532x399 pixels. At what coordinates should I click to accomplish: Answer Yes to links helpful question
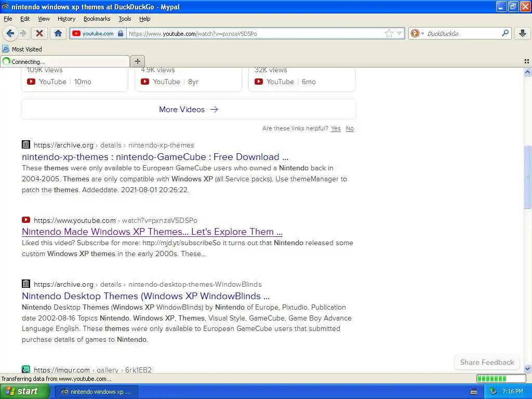336,129
